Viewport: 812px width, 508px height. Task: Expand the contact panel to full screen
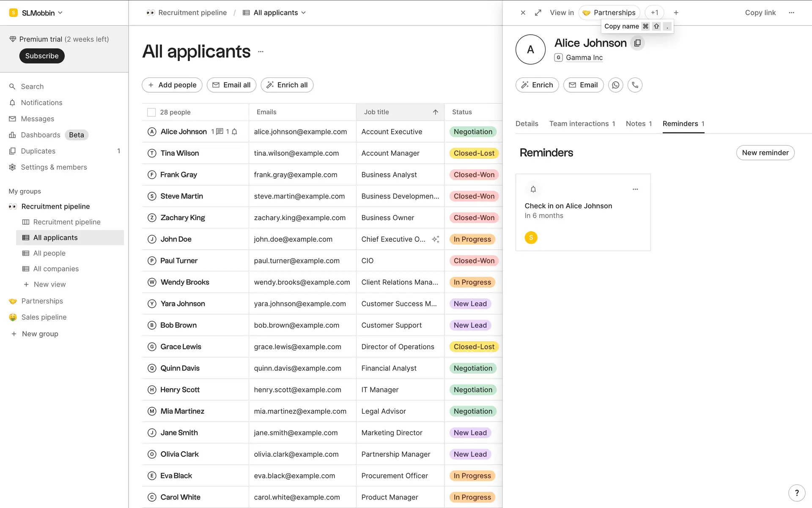[538, 13]
